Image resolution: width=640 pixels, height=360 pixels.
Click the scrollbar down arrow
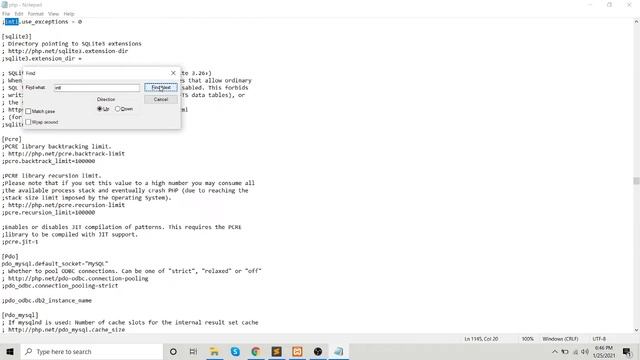(x=636, y=330)
